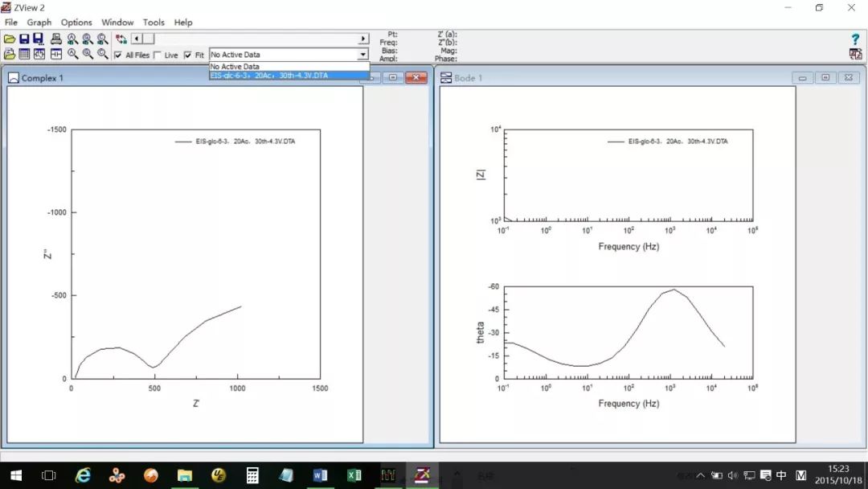The height and width of the screenshot is (489, 868).
Task: Click the Save toolbar icon
Action: click(x=24, y=39)
